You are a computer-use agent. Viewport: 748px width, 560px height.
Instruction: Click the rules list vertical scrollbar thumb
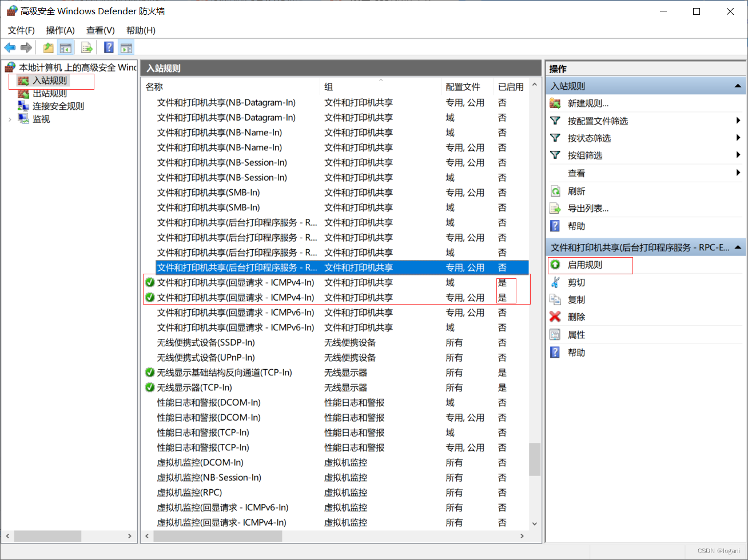coord(535,459)
